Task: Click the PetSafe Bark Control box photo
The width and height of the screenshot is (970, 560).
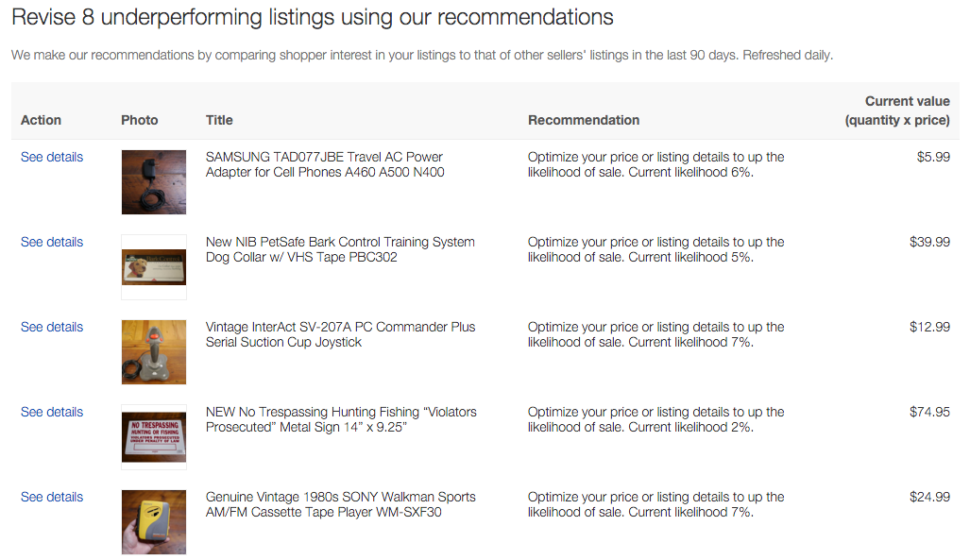Action: (x=154, y=267)
